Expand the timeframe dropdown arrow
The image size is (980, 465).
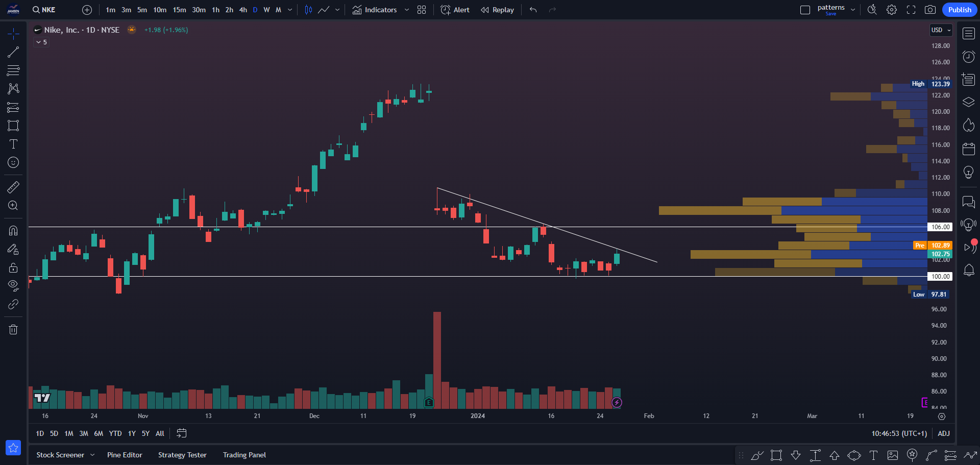tap(290, 10)
